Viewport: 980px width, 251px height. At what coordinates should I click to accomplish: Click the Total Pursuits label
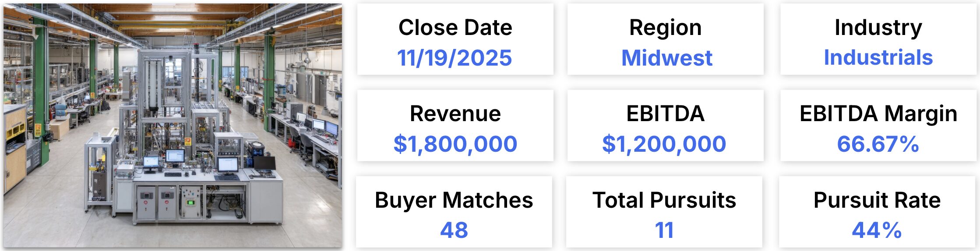pyautogui.click(x=664, y=200)
